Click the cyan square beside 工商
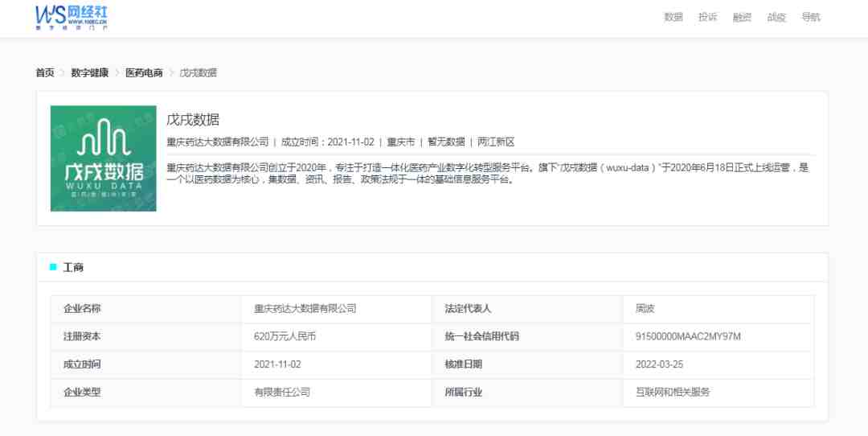This screenshot has height=436, width=868. tap(53, 267)
